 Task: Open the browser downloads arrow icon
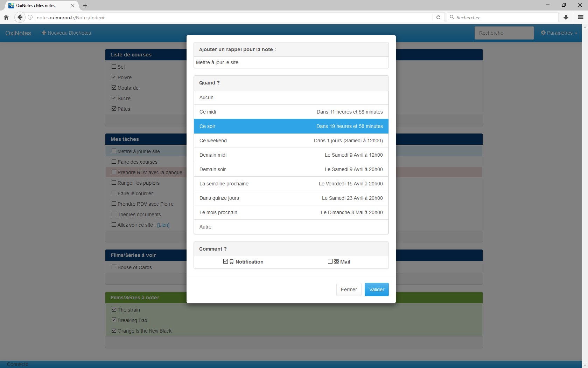(x=566, y=17)
